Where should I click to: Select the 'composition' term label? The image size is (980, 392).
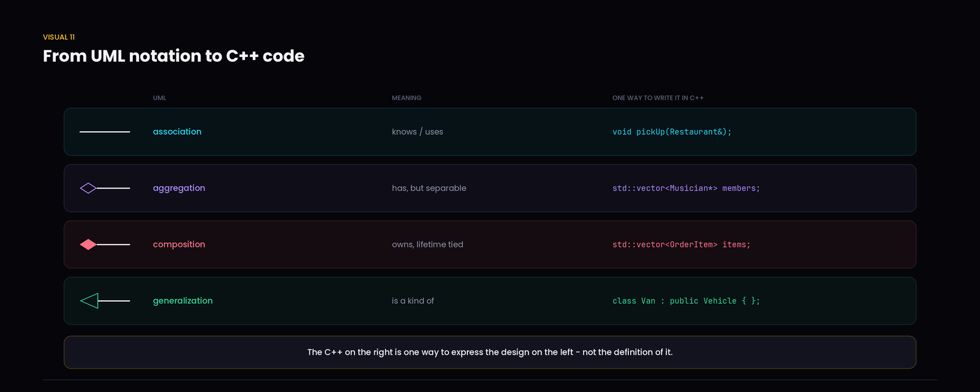[179, 244]
